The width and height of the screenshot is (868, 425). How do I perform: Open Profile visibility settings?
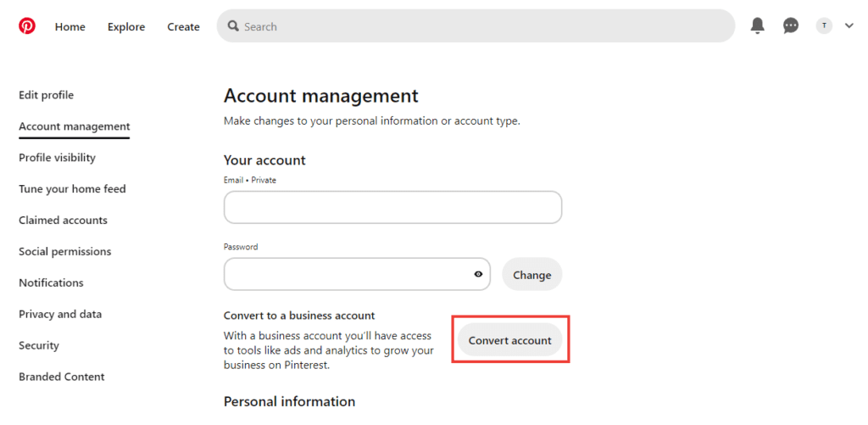click(57, 158)
